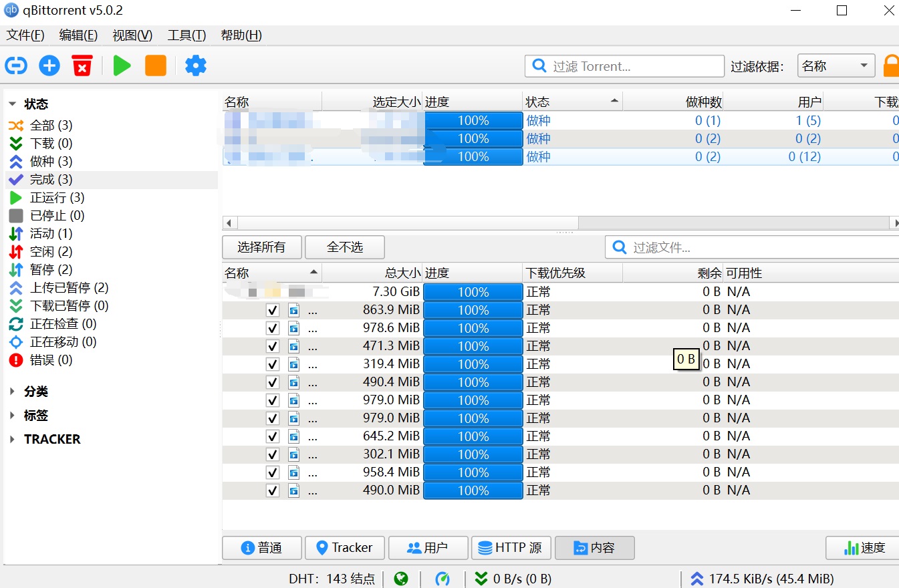Click the orange lock icon
The height and width of the screenshot is (588, 899).
tap(891, 66)
